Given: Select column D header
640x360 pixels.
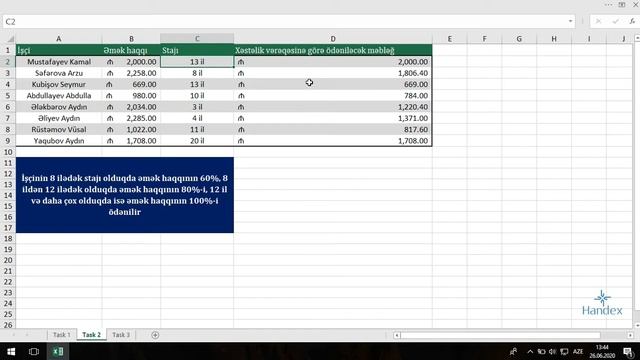Looking at the screenshot, I should [333, 39].
